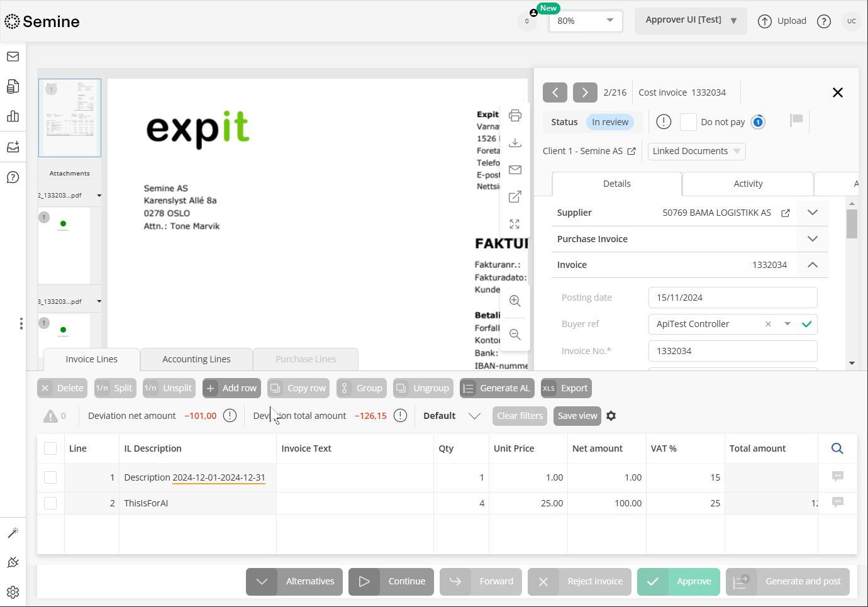
Task: Click the email envelope icon in viewer
Action: click(x=515, y=170)
